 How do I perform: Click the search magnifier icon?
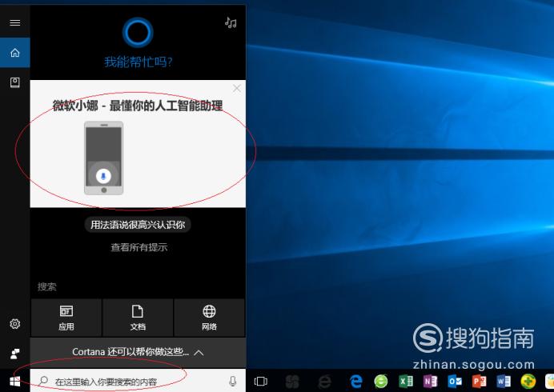(43, 381)
